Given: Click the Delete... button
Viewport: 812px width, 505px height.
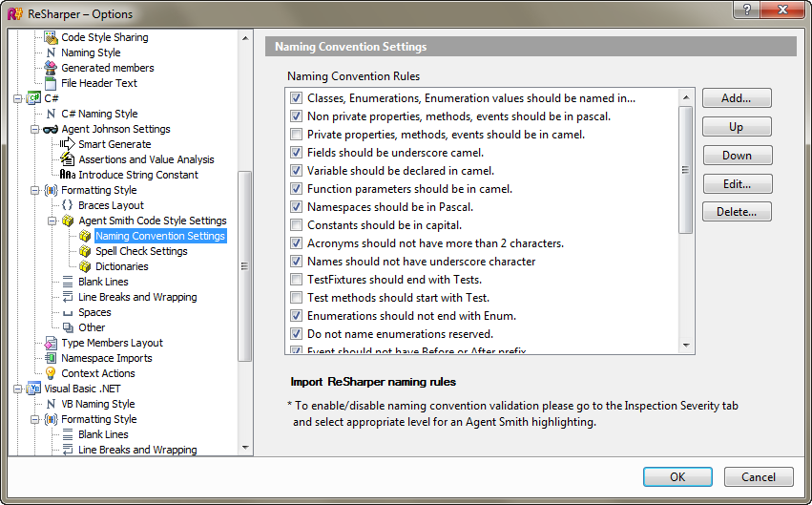Looking at the screenshot, I should 737,211.
